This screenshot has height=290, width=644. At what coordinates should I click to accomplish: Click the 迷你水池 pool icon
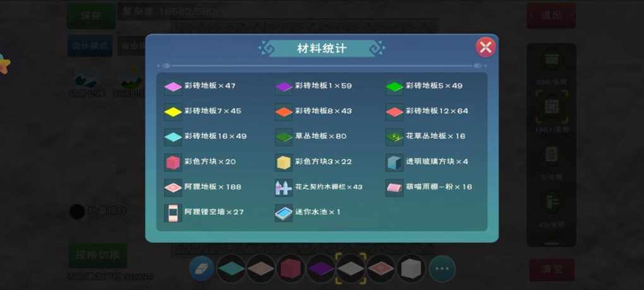[283, 213]
